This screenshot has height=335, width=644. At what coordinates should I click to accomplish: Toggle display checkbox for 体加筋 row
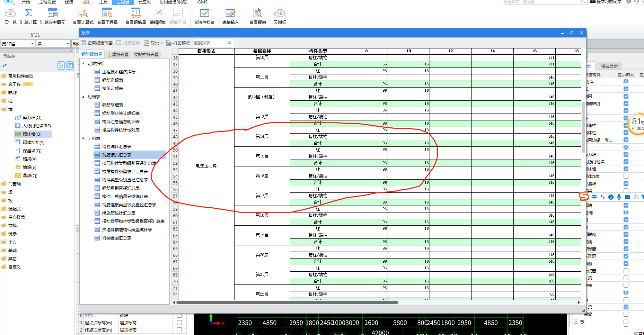click(x=626, y=176)
